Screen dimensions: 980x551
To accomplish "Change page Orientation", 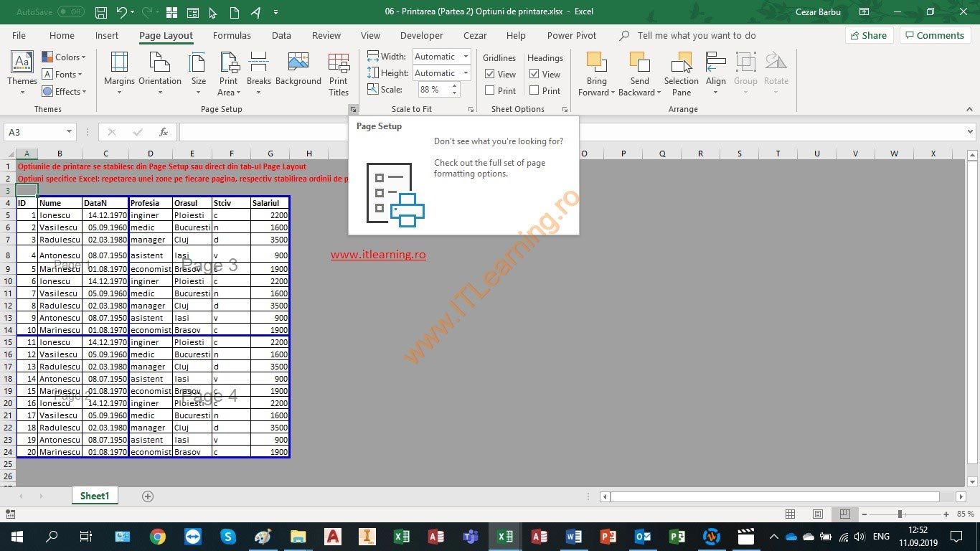I will 160,73.
